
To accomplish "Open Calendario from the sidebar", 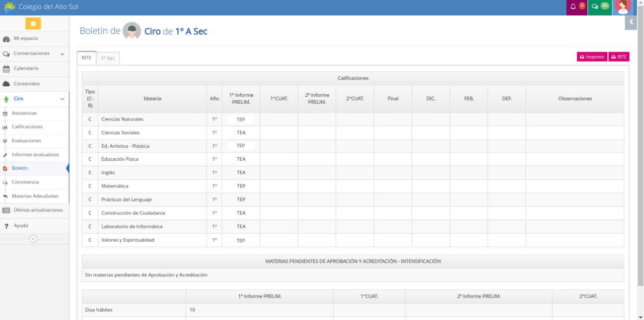I will point(26,68).
